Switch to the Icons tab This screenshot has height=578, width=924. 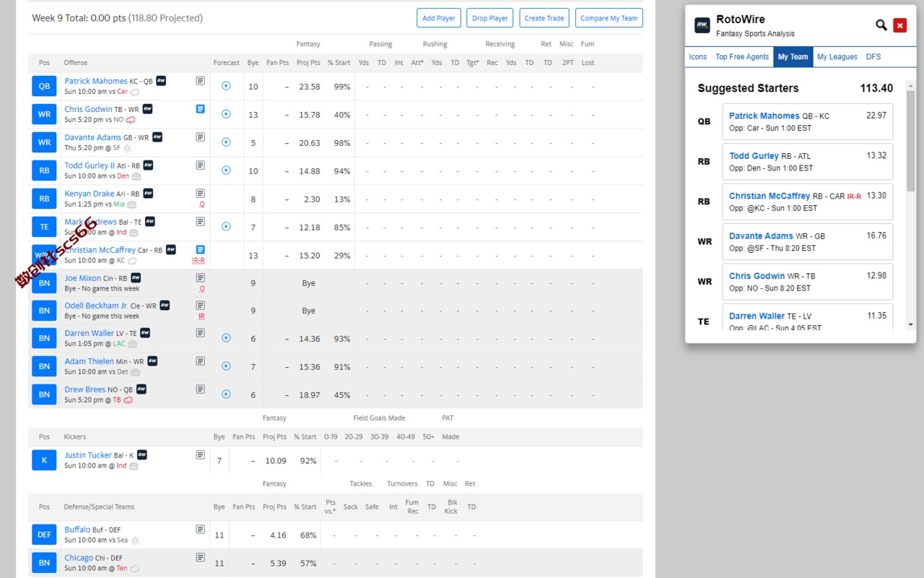tap(698, 56)
